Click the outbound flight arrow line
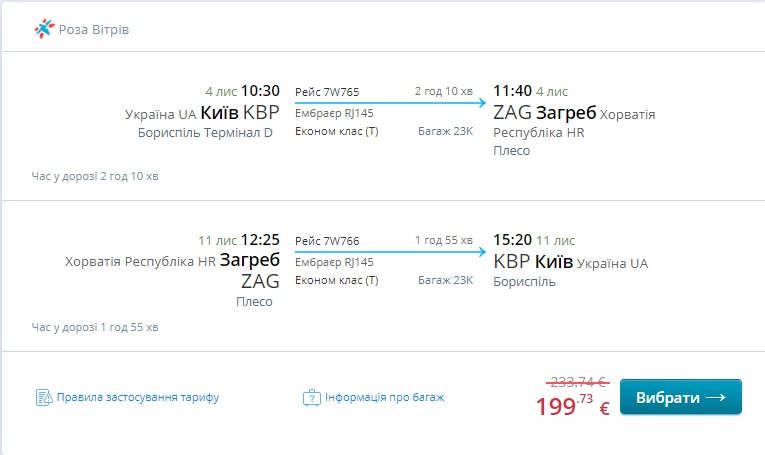 pyautogui.click(x=390, y=103)
